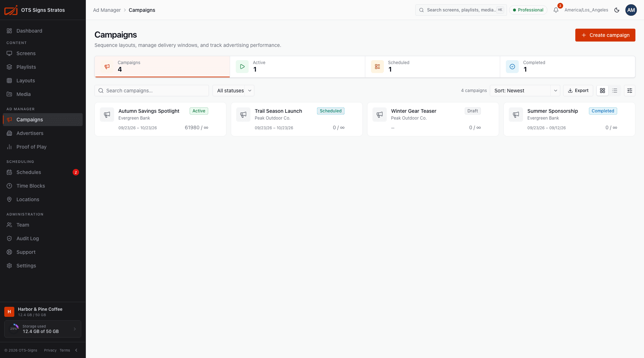Screen dimensions: 644x358
Task: Open the filter sliders options icon
Action: click(630, 91)
